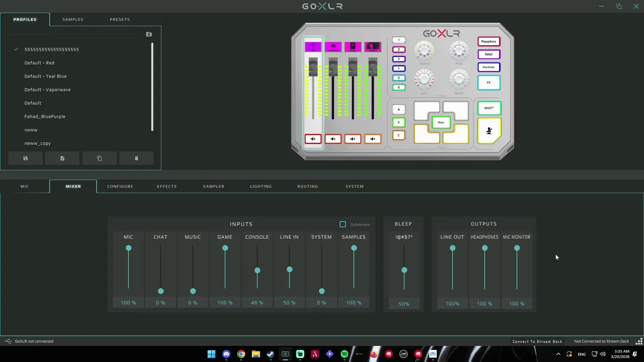
Task: Switch to the MIC tab
Action: pyautogui.click(x=24, y=187)
